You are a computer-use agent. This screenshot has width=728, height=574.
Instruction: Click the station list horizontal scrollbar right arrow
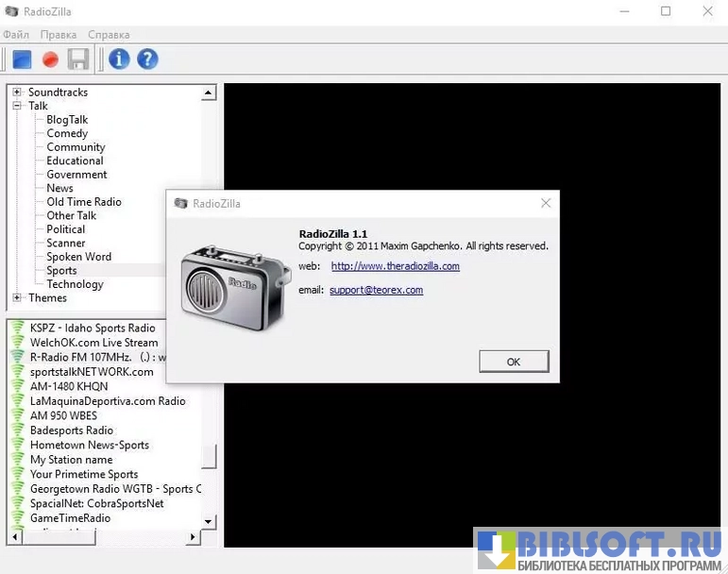(194, 537)
